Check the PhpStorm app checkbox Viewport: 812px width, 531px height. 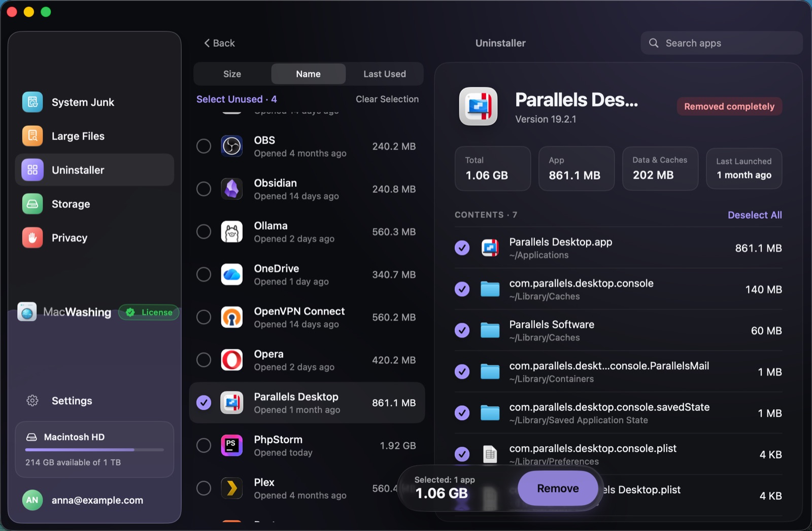(x=204, y=445)
